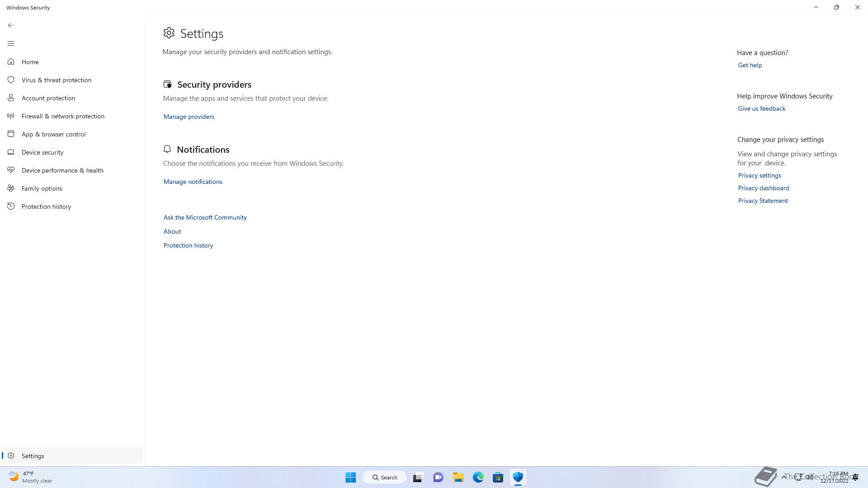Click Give us feedback link
Screen dimensions: 868x488
761,108
